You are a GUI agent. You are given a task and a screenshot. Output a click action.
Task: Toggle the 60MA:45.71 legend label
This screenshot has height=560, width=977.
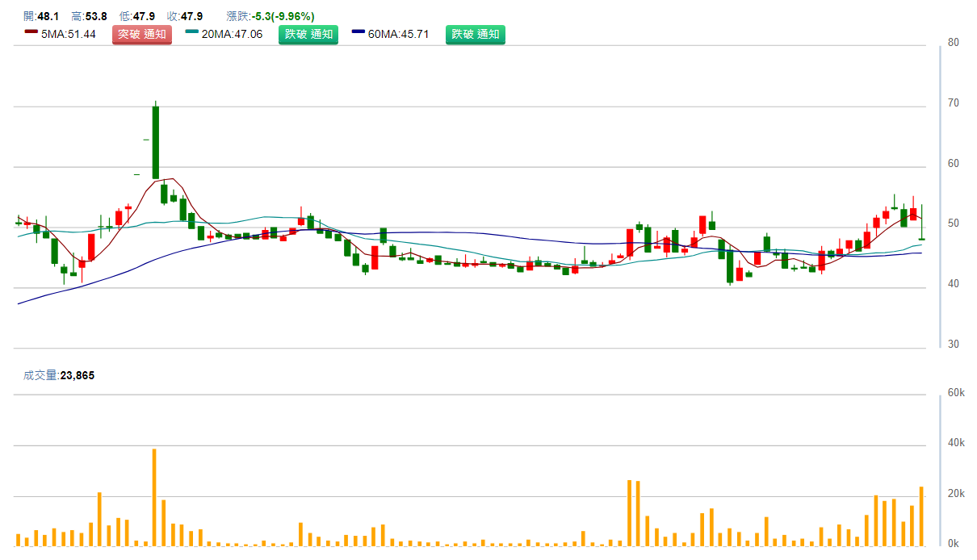click(x=398, y=35)
